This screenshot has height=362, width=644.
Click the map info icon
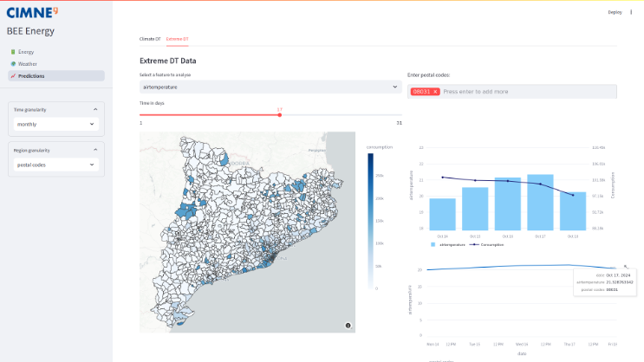(x=348, y=325)
